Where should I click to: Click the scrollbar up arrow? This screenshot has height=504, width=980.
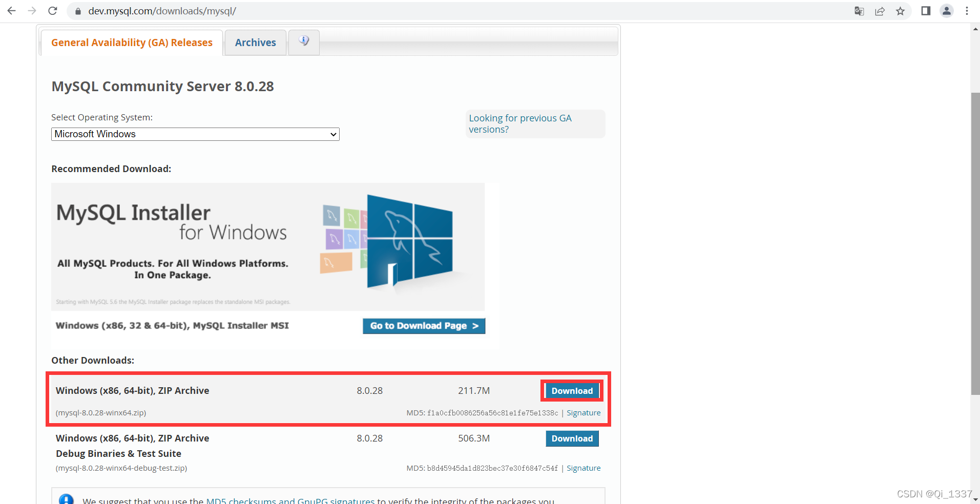[975, 29]
